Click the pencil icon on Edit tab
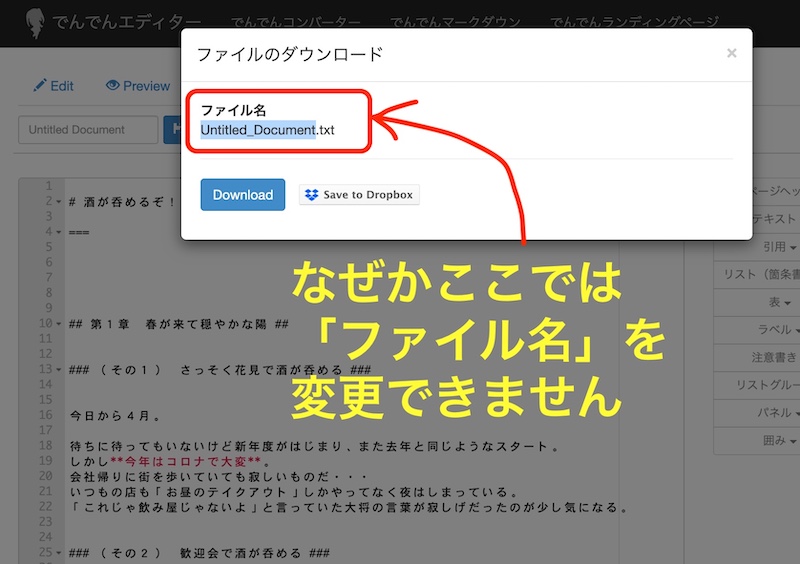 coord(40,86)
